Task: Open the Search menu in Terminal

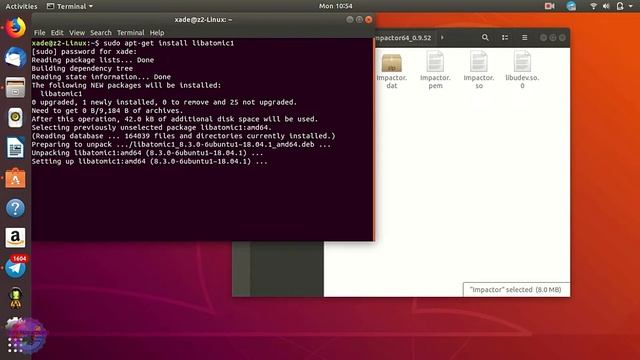Action: click(101, 33)
